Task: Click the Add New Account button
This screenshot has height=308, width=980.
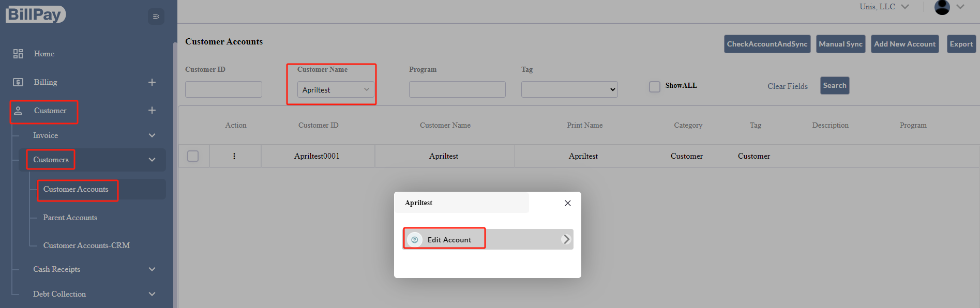Action: [904, 44]
